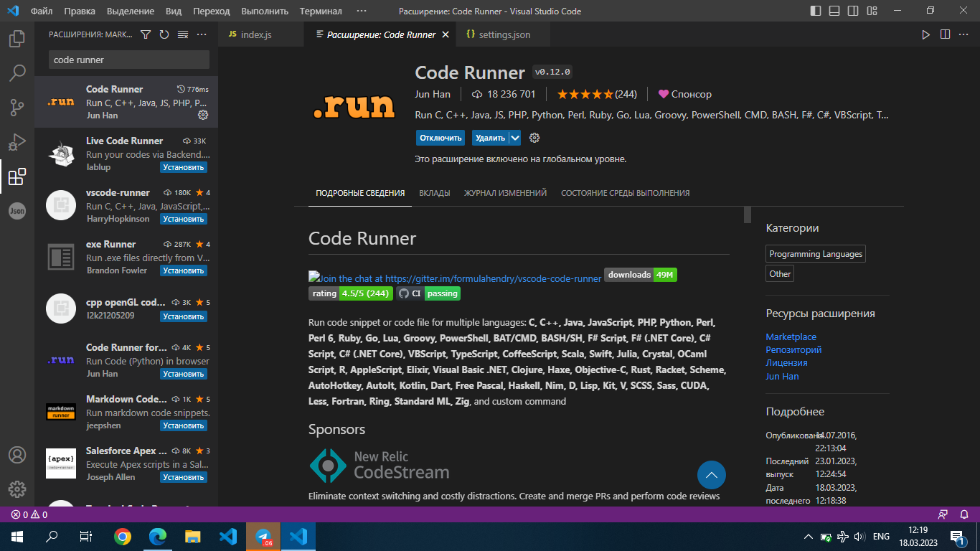Open the Search view
This screenshot has width=980, height=551.
click(17, 72)
